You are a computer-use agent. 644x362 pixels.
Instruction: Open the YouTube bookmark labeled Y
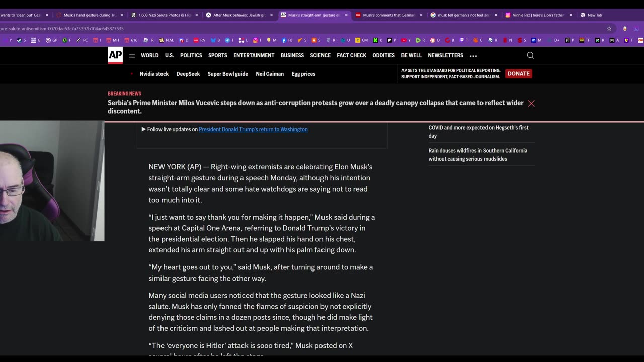point(406,40)
